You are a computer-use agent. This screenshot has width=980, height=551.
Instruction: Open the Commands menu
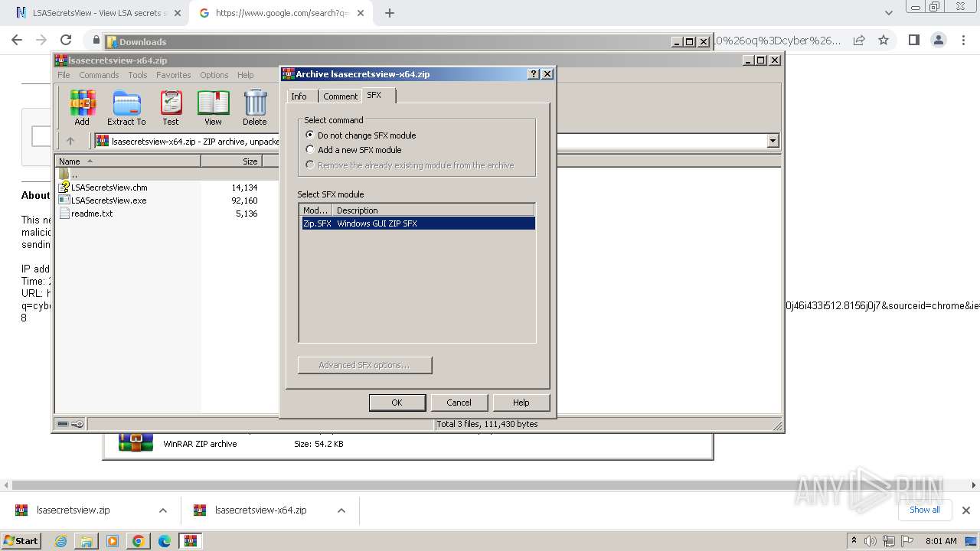coord(99,75)
